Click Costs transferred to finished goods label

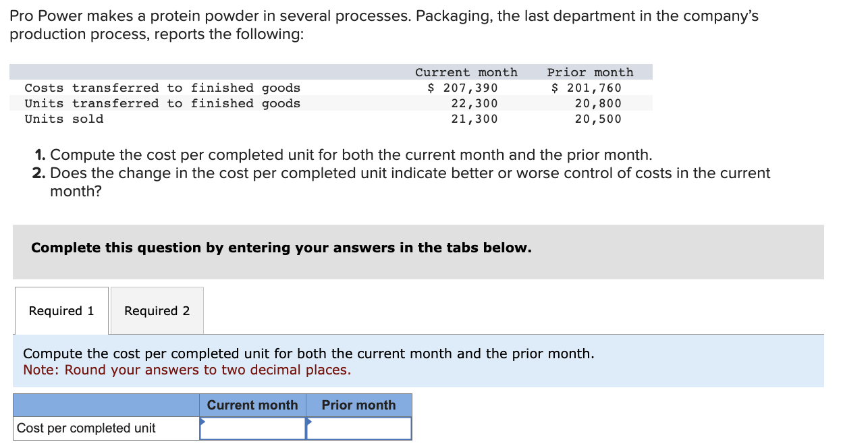click(162, 88)
